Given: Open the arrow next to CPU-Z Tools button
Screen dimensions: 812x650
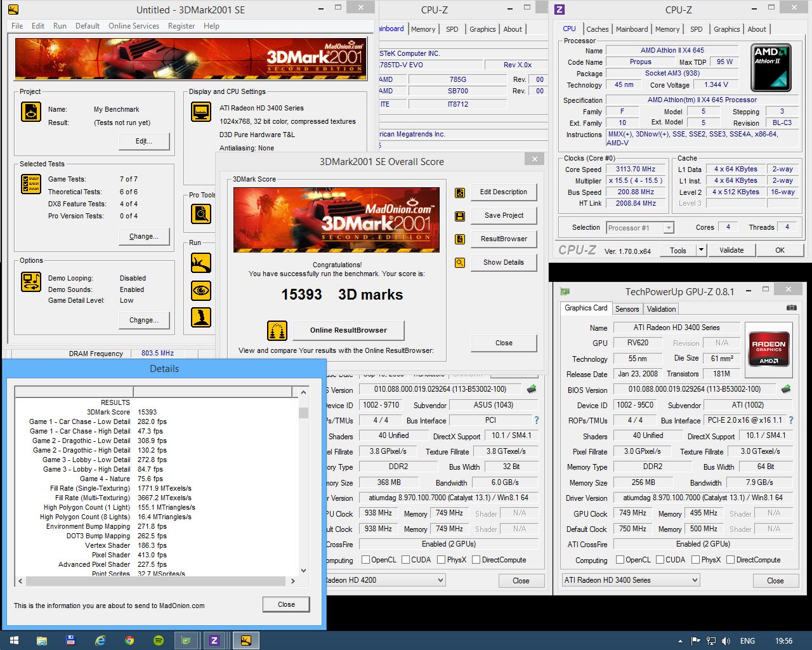Looking at the screenshot, I should [x=701, y=250].
